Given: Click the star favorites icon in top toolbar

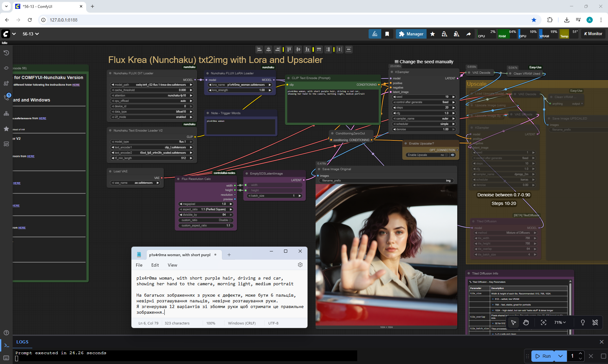Looking at the screenshot, I should (x=433, y=34).
